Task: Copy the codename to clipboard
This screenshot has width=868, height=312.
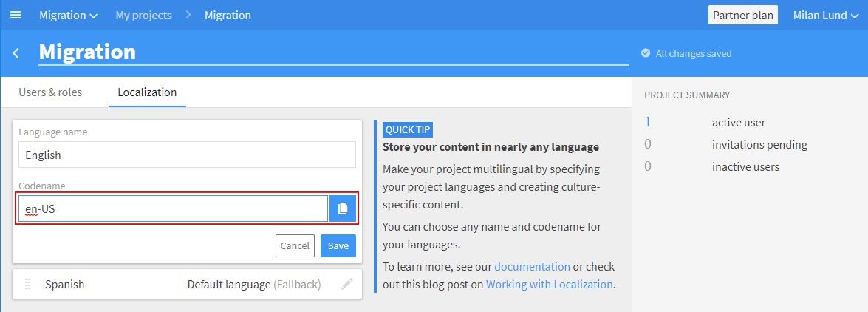Action: 343,208
